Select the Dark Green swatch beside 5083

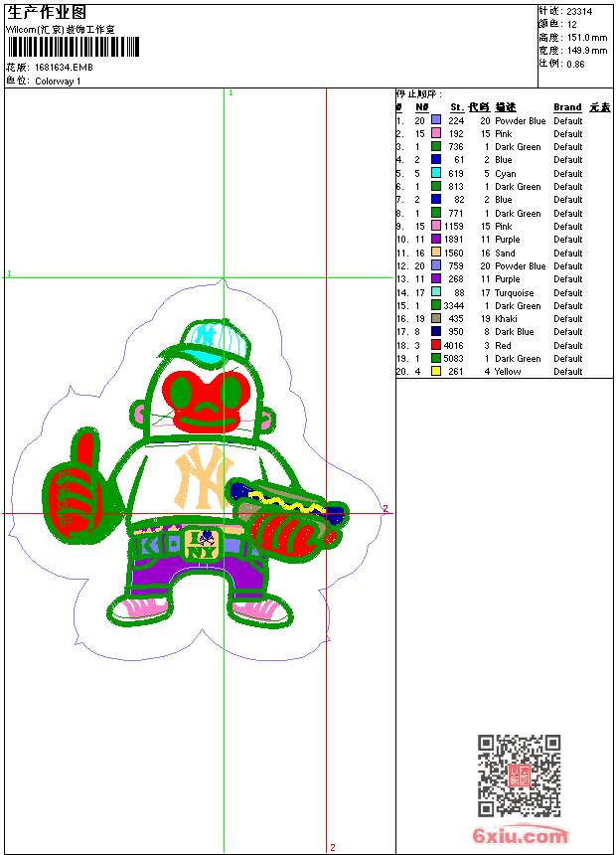coord(436,358)
